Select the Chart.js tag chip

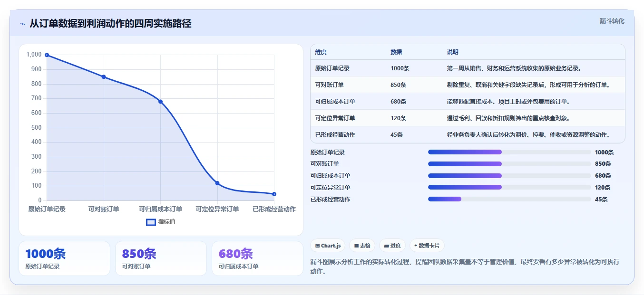pos(328,246)
